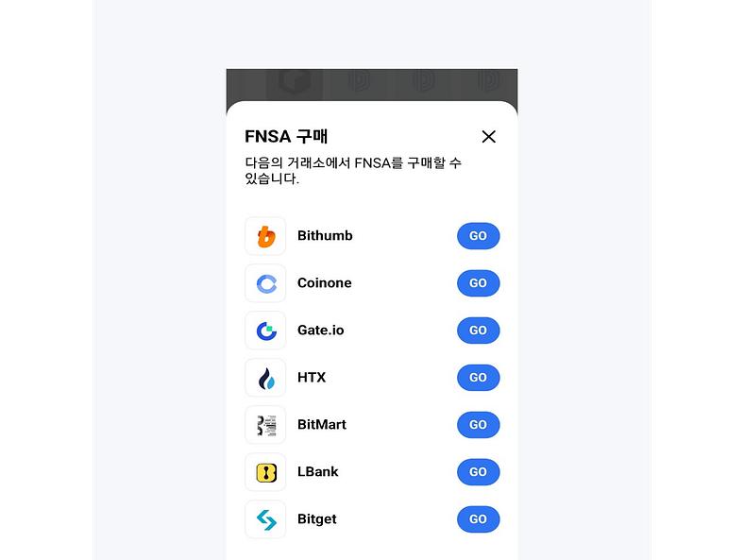Select the Coinone exchange name
The width and height of the screenshot is (744, 560).
pos(324,283)
